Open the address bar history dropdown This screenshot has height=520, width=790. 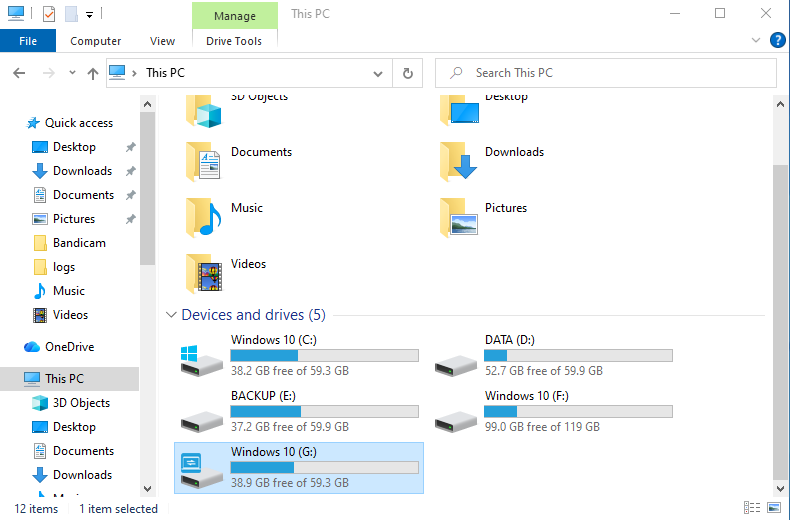tap(377, 74)
